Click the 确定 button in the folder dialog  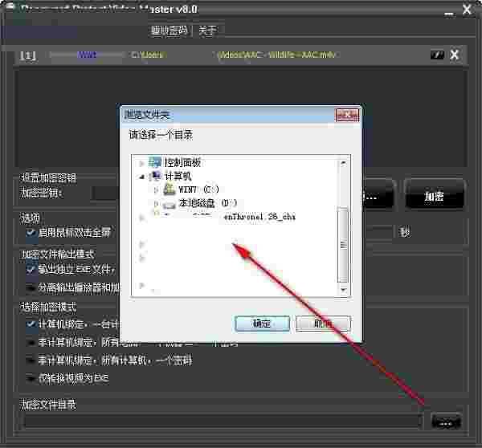coord(262,324)
